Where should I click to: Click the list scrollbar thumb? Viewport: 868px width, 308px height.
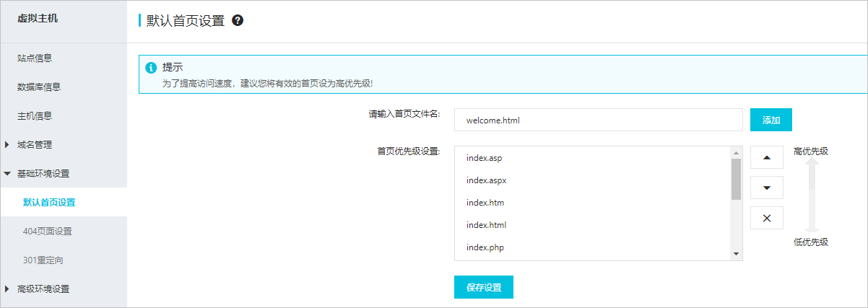pyautogui.click(x=737, y=179)
